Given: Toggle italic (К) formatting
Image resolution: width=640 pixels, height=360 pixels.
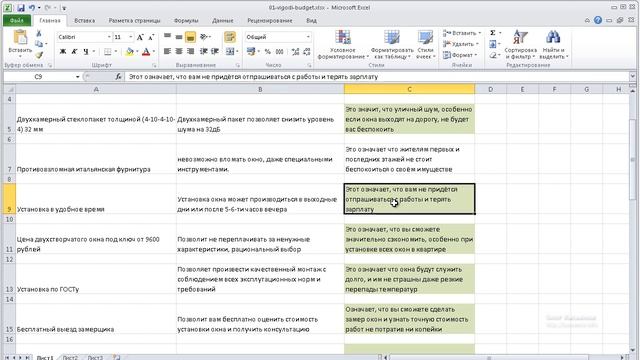Looking at the screenshot, I should point(74,51).
